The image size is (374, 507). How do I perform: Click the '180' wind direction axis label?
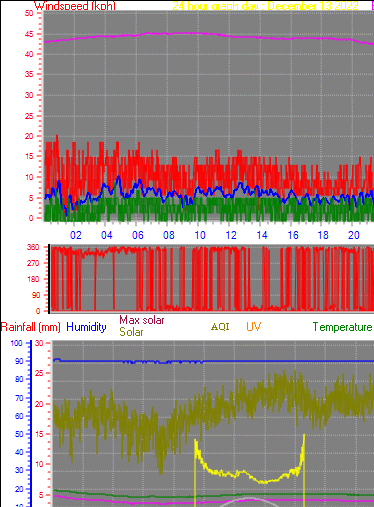[33, 279]
